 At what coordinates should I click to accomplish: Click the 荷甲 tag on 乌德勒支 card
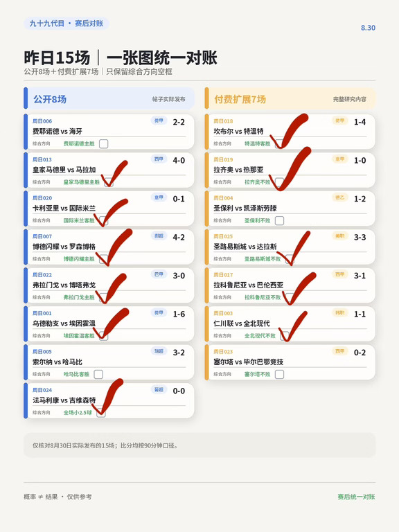tap(159, 312)
